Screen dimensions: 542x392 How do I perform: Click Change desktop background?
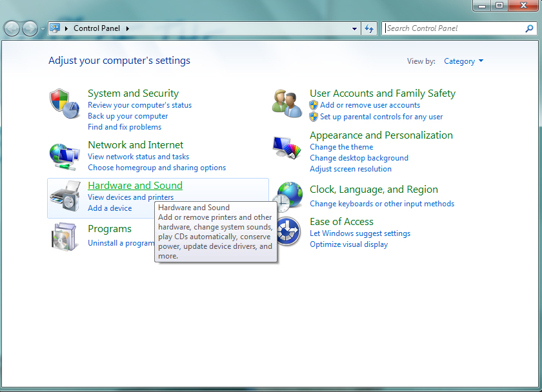tap(359, 158)
